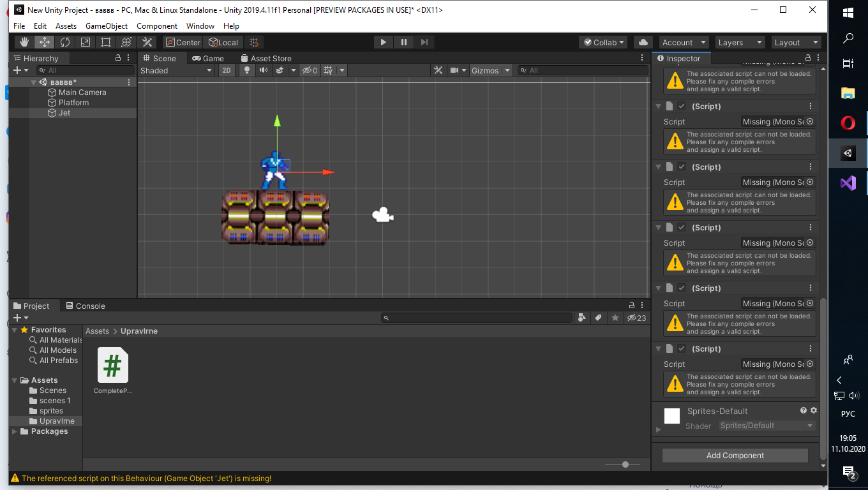Lock the Project panel

point(632,306)
